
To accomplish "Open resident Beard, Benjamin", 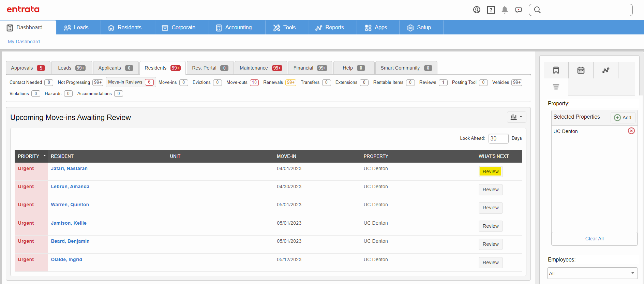I will [x=70, y=241].
